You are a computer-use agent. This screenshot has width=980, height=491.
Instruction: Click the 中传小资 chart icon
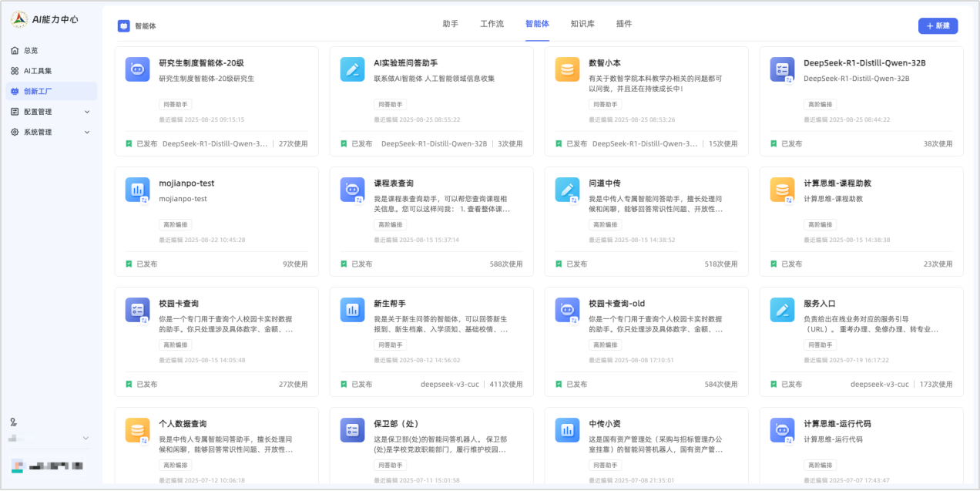tap(567, 430)
